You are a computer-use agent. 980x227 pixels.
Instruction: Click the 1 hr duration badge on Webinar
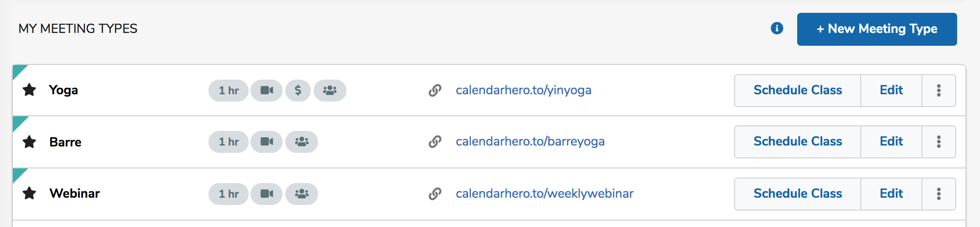229,194
